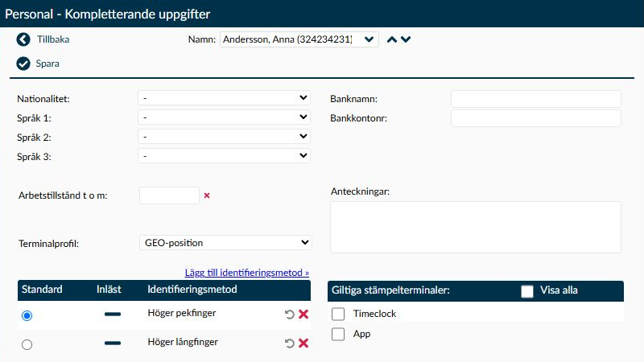Delete the Höger pekfinger identification method
644x362 pixels.
[x=303, y=315]
